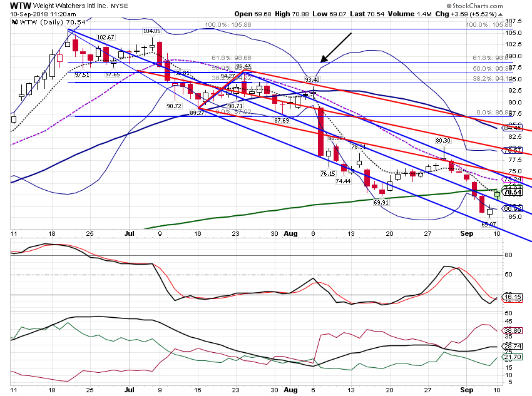The image size is (532, 396).
Task: Click the WTW ticker symbol in the header
Action: coord(21,6)
